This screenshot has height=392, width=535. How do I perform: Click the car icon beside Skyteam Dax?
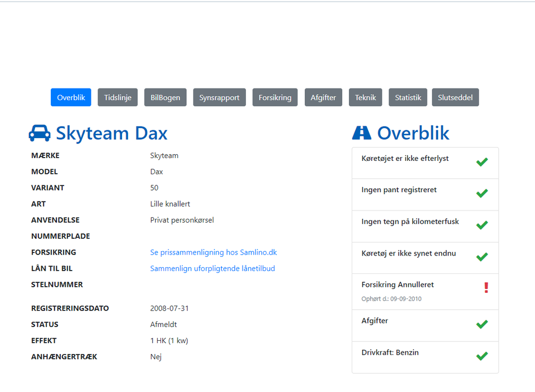point(40,133)
